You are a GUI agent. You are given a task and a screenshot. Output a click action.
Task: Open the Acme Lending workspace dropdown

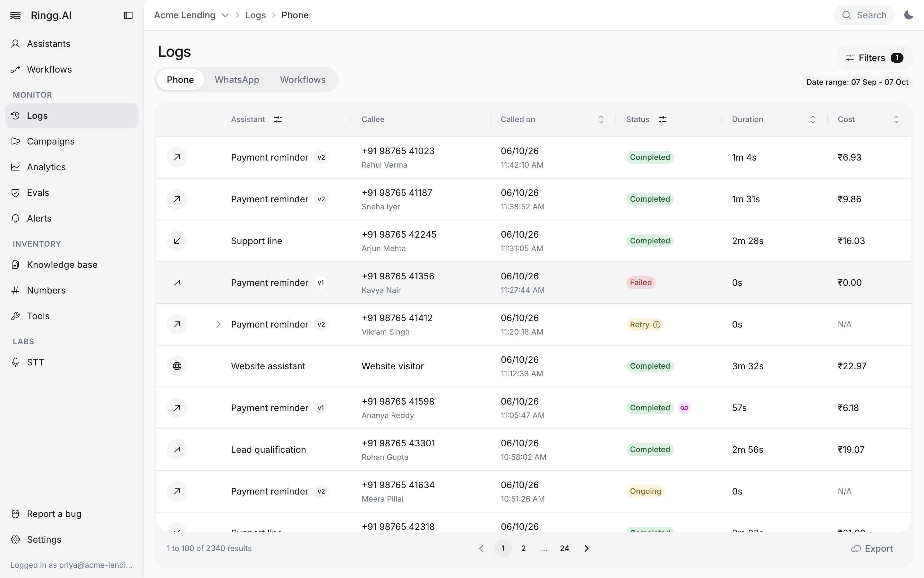click(191, 15)
